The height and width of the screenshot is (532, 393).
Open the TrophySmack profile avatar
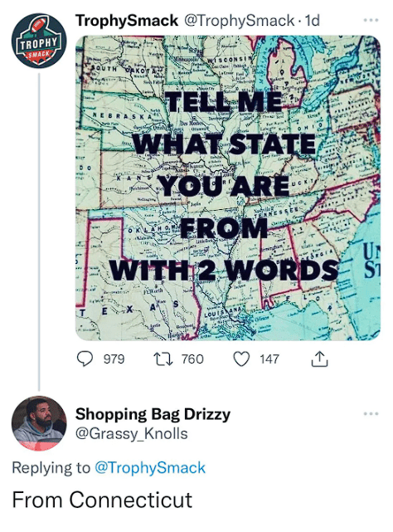(x=39, y=41)
